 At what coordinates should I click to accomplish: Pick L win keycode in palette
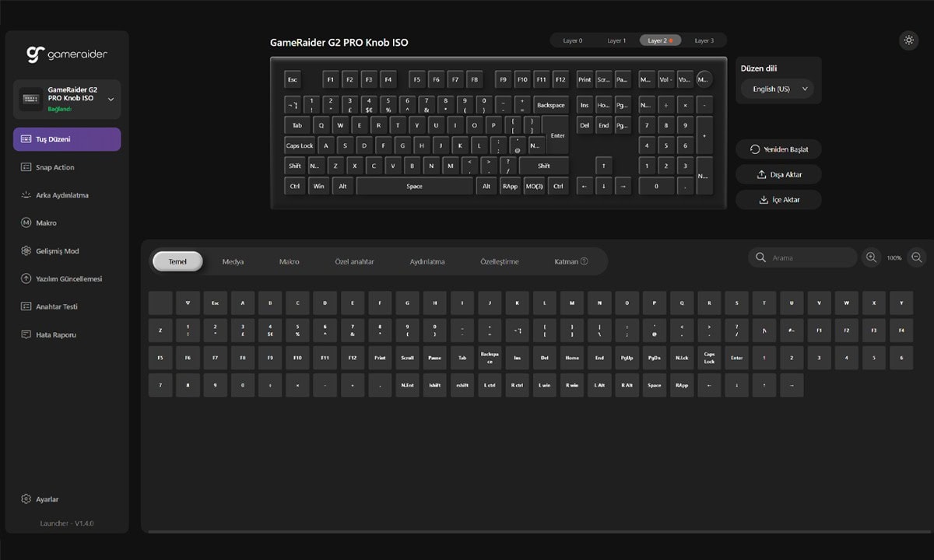click(544, 385)
